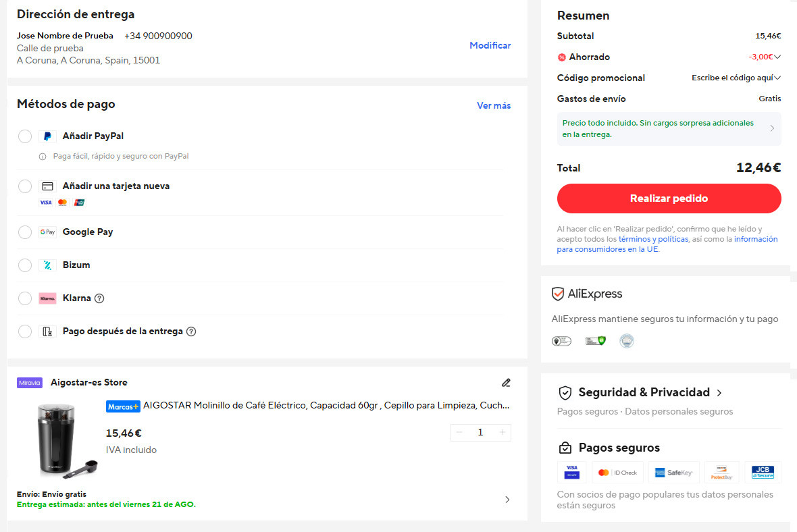The height and width of the screenshot is (532, 797).
Task: Open términos y políticas link
Action: (653, 239)
